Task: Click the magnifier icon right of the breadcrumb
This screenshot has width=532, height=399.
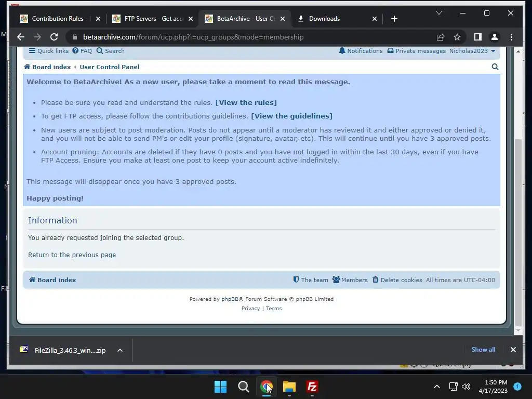Action: (495, 67)
